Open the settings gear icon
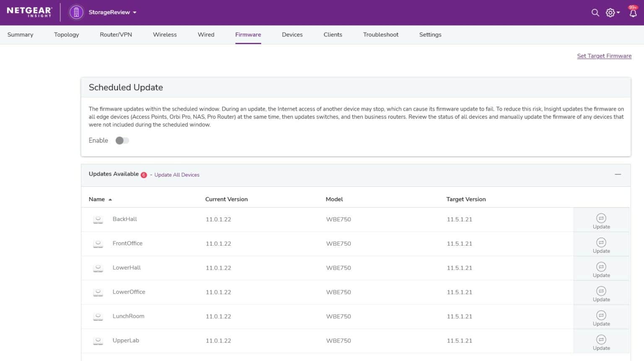The height and width of the screenshot is (361, 644). [x=610, y=13]
